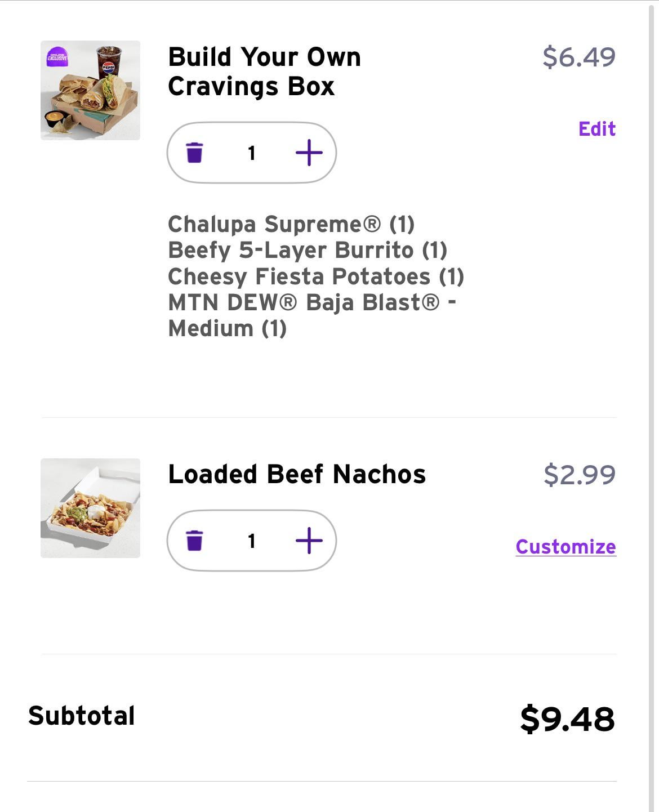Click the $9.48 subtotal amount
Image resolution: width=659 pixels, height=812 pixels.
(x=567, y=719)
